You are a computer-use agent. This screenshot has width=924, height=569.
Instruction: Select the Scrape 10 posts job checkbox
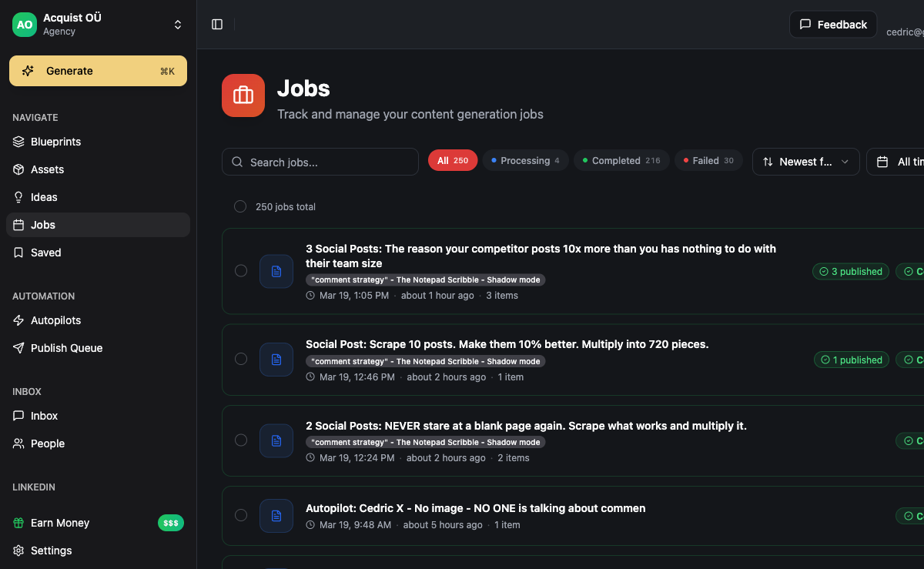coord(241,359)
